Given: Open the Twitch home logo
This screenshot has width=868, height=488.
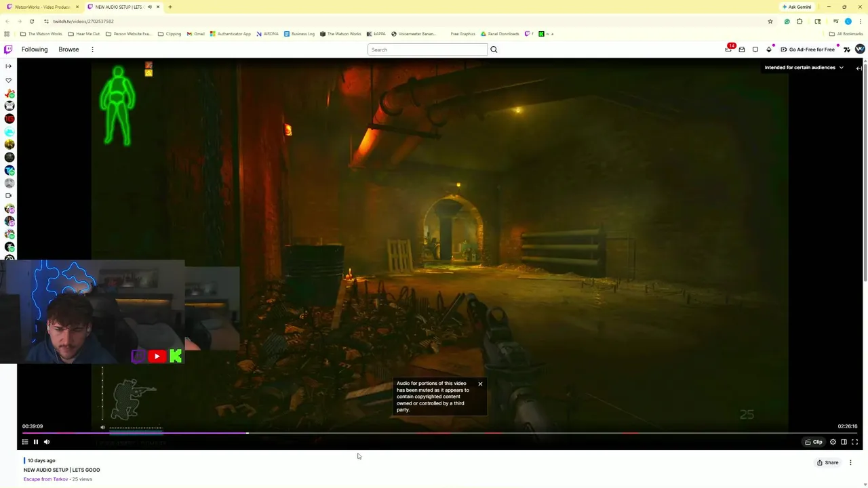Looking at the screenshot, I should [8, 49].
